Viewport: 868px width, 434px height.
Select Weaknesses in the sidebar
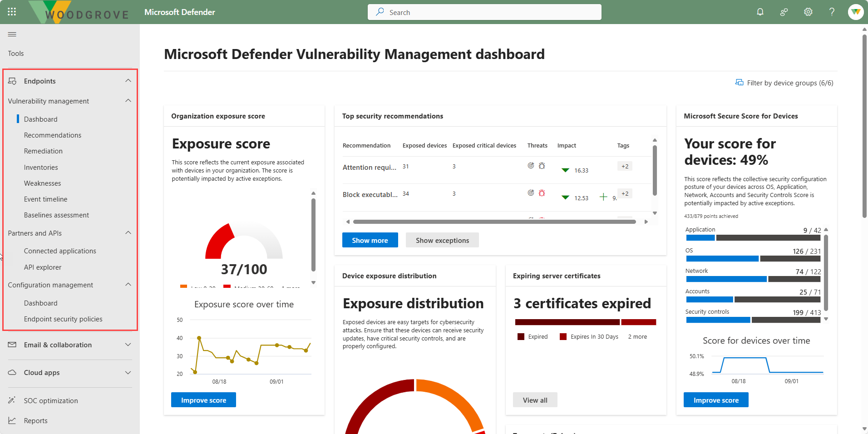[42, 183]
